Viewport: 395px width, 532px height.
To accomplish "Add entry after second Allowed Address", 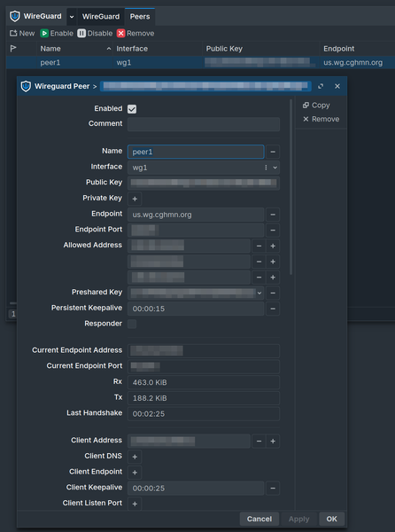I will pos(273,262).
